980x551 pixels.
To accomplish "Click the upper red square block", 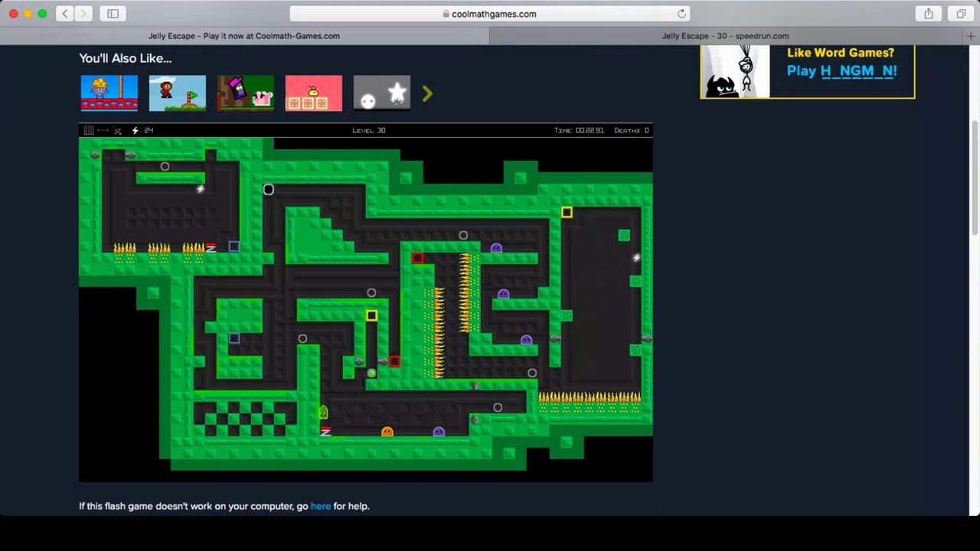I will (417, 258).
